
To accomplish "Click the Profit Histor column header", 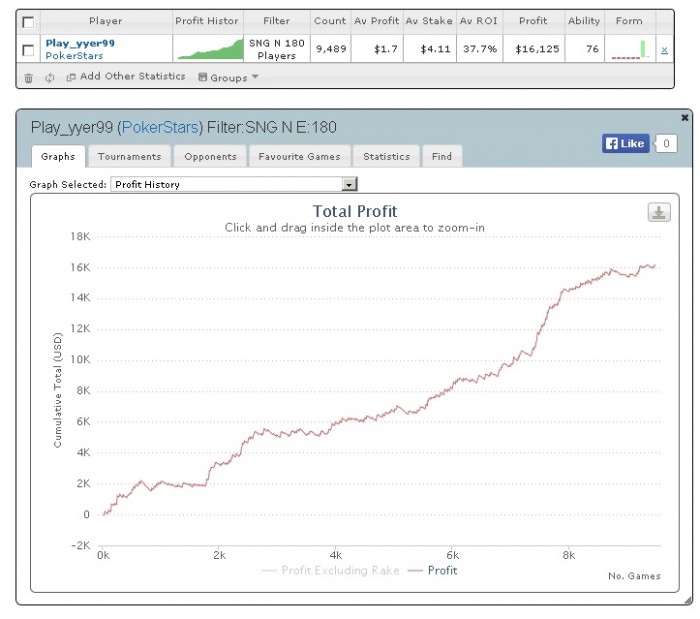I will click(x=207, y=21).
